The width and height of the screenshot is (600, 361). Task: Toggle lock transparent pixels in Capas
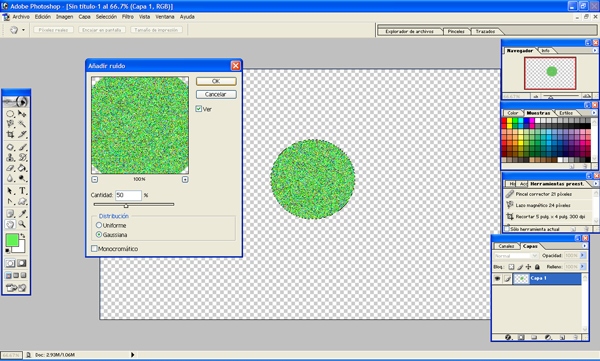tap(511, 267)
